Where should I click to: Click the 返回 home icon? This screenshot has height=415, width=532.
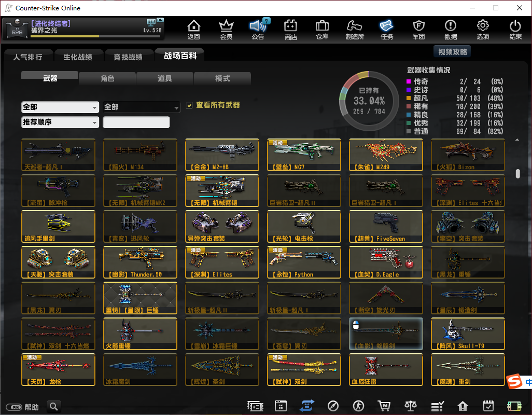193,30
